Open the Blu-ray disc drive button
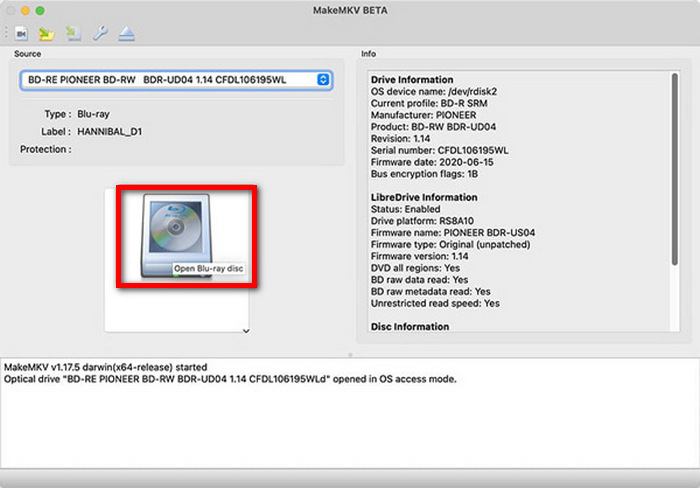 pyautogui.click(x=176, y=236)
